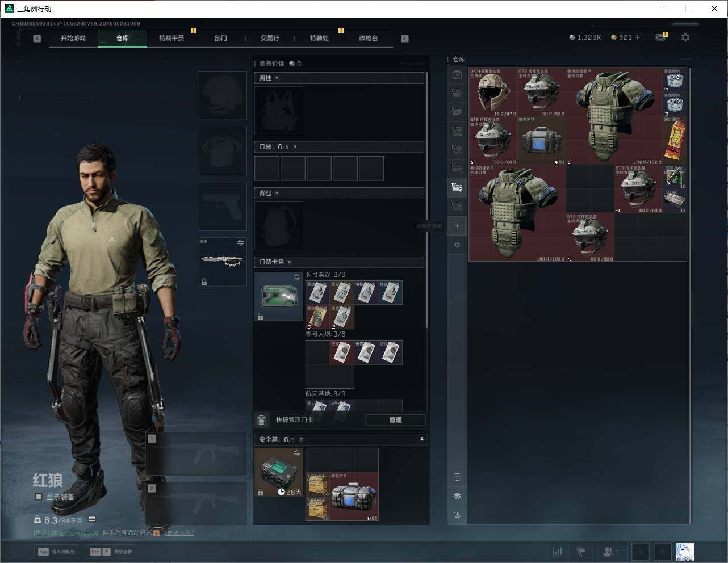The width and height of the screenshot is (728, 563).
Task: Select the Titan armor with 100.0/100.0 durability
Action: (x=518, y=213)
